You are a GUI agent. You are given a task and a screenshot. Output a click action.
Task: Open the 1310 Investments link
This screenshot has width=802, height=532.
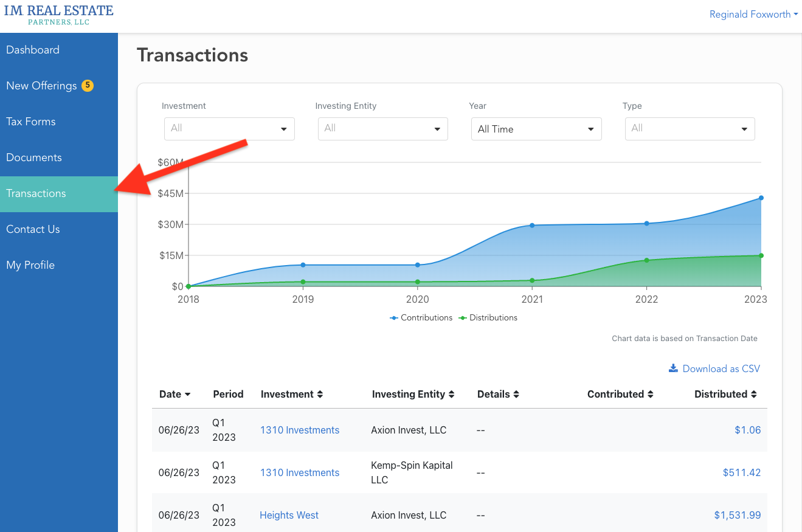tap(299, 430)
